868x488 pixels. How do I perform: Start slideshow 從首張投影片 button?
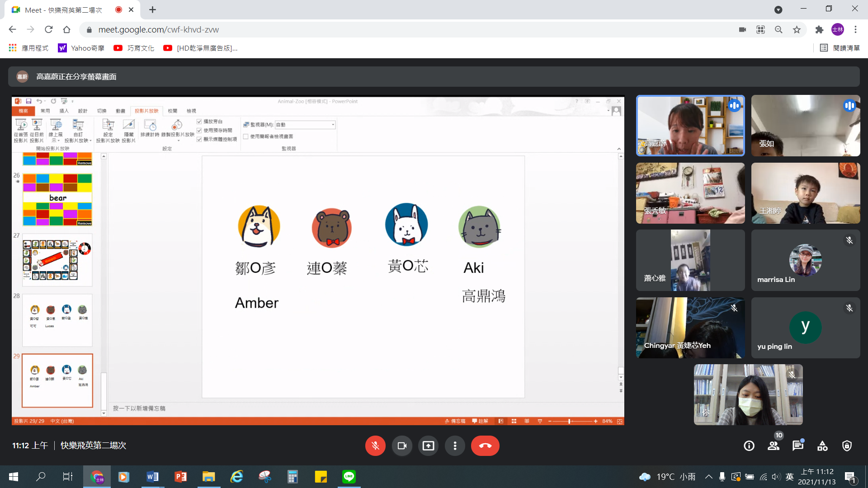click(x=21, y=131)
